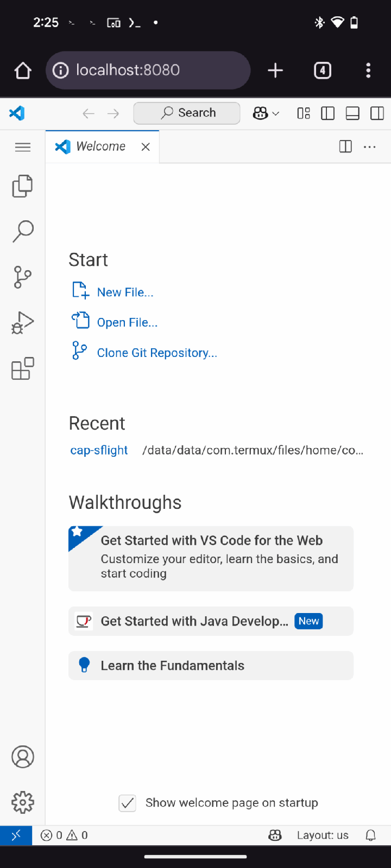Open the Accounts menu icon
The width and height of the screenshot is (391, 868).
pyautogui.click(x=22, y=757)
